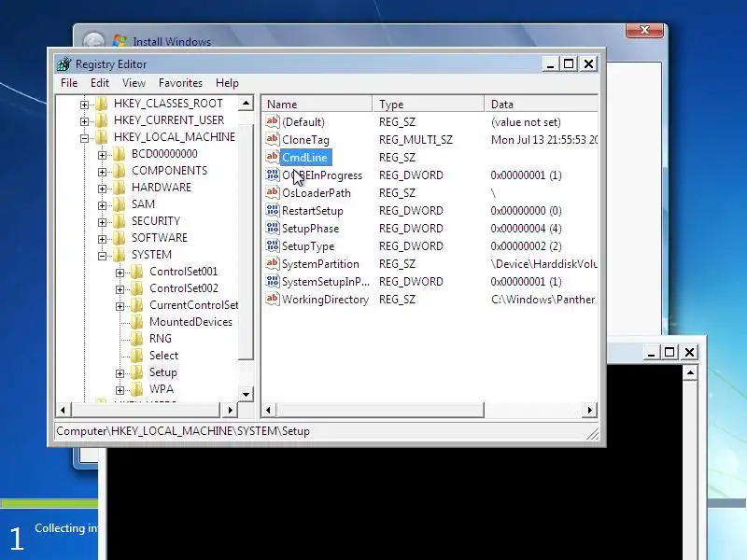The height and width of the screenshot is (560, 747).
Task: Click the SystemPartition string value icon
Action: tap(273, 263)
